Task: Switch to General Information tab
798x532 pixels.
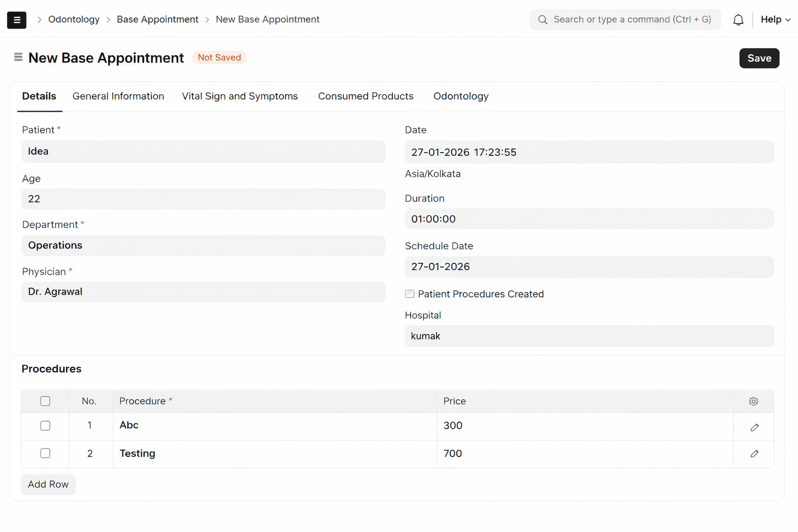Action: pos(118,96)
